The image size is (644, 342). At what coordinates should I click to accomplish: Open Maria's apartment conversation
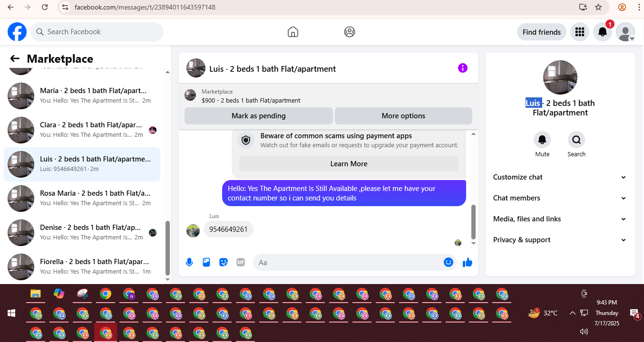click(x=82, y=96)
